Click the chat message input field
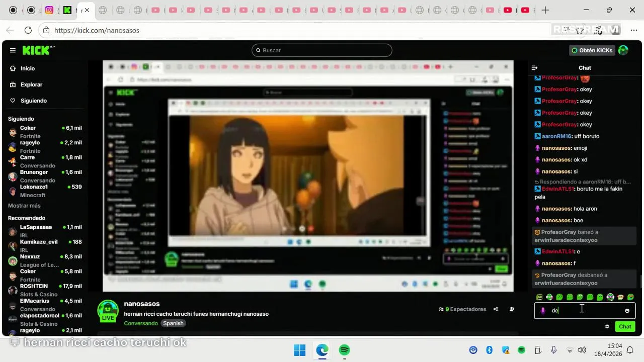This screenshot has height=362, width=644. click(585, 311)
